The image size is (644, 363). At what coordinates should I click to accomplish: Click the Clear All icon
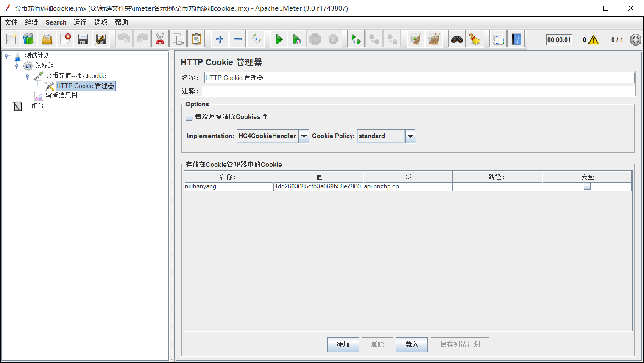(x=433, y=39)
